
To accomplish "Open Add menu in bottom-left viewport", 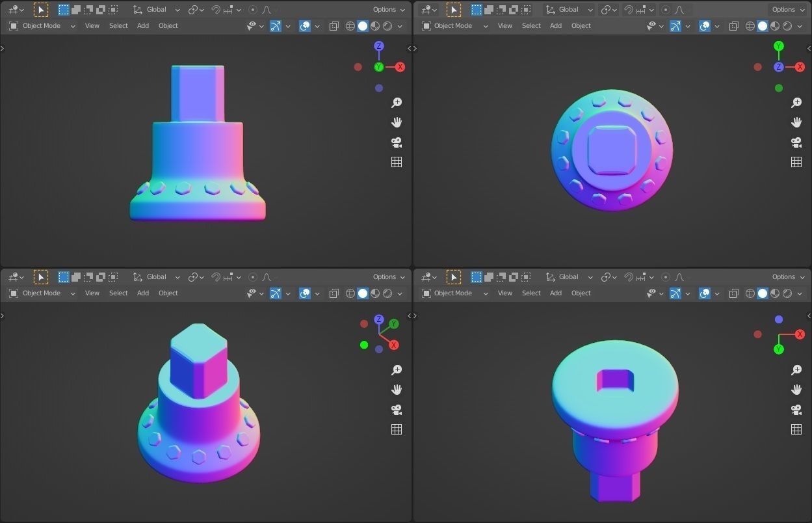I will click(143, 293).
